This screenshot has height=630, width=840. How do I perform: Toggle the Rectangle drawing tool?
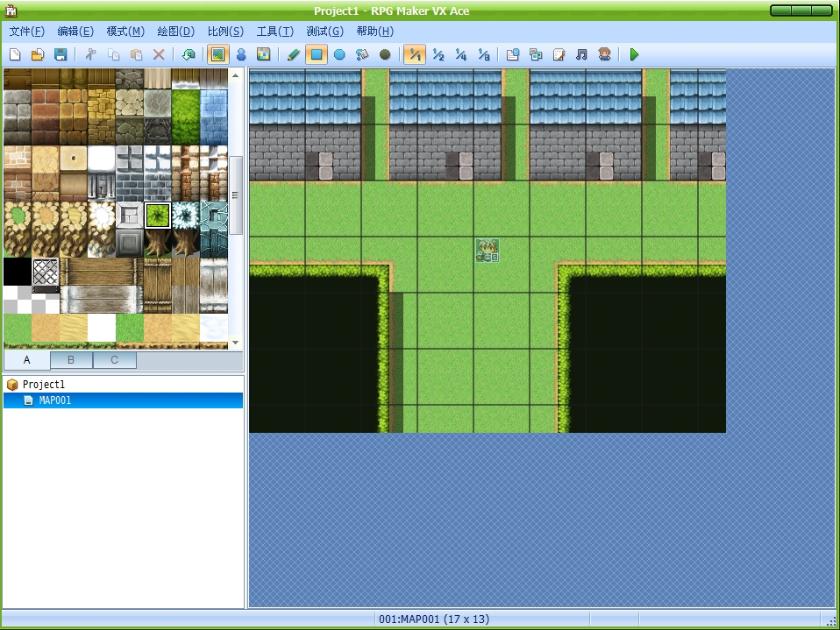pos(317,54)
